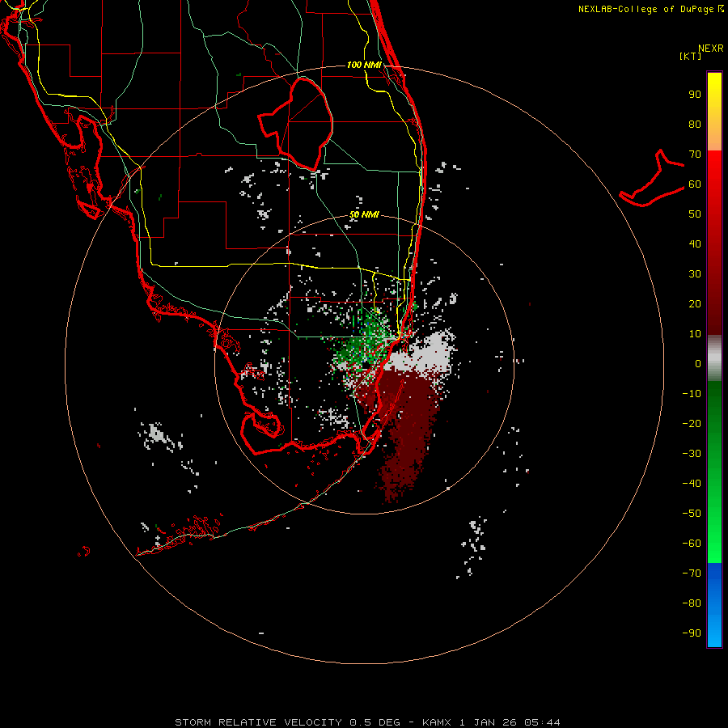Click the 70 value on the velocity scale
The height and width of the screenshot is (728, 728).
[x=695, y=154]
